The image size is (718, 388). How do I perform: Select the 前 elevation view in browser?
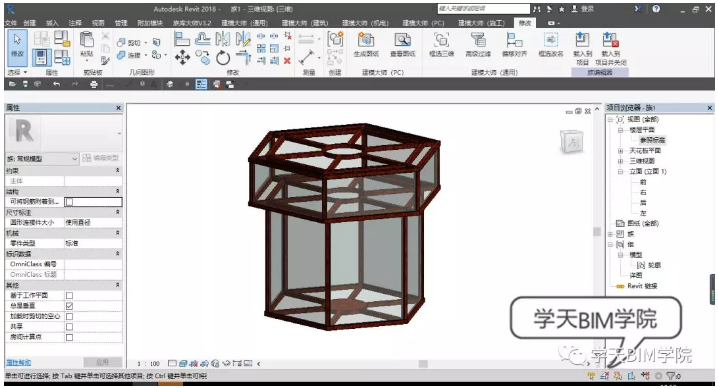[643, 182]
